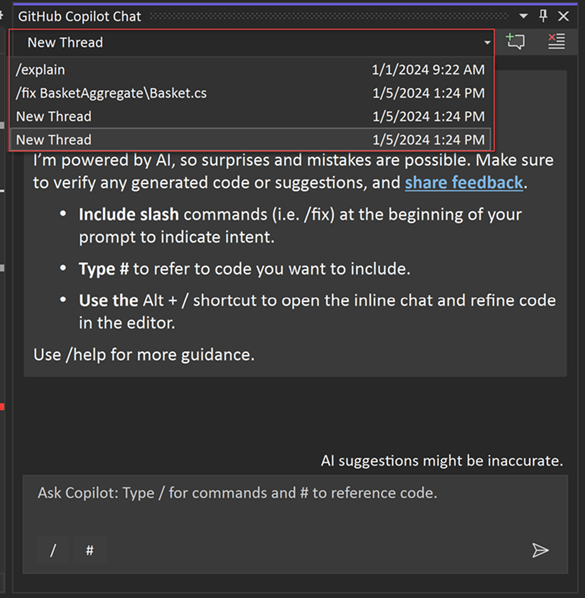Close the GitHub Copilot Chat panel
The width and height of the screenshot is (585, 598).
click(563, 16)
